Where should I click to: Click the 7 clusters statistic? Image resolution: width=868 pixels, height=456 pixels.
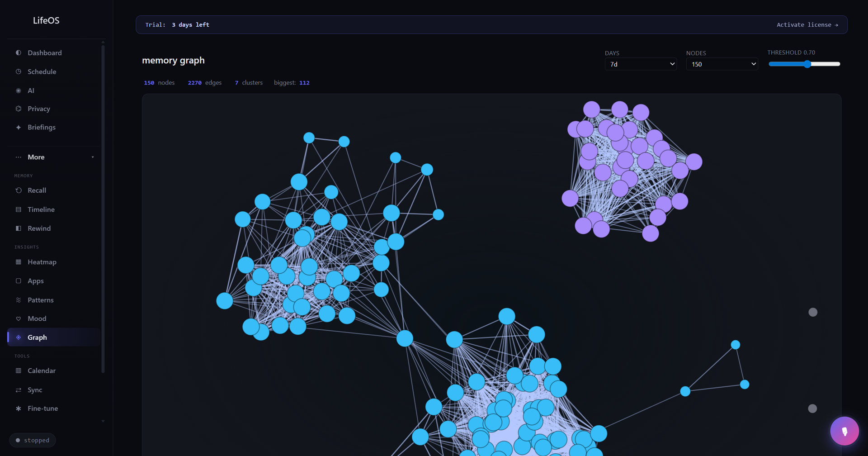pos(249,83)
